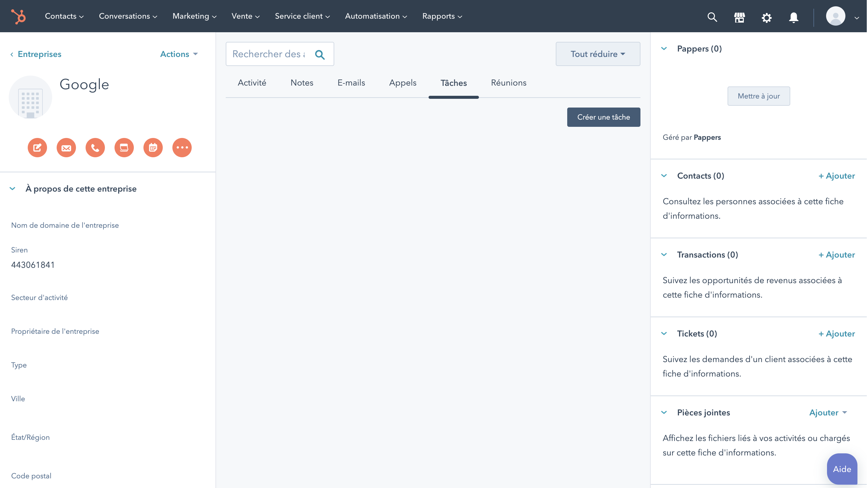Click the company building avatar
This screenshot has height=488, width=868.
pos(30,97)
